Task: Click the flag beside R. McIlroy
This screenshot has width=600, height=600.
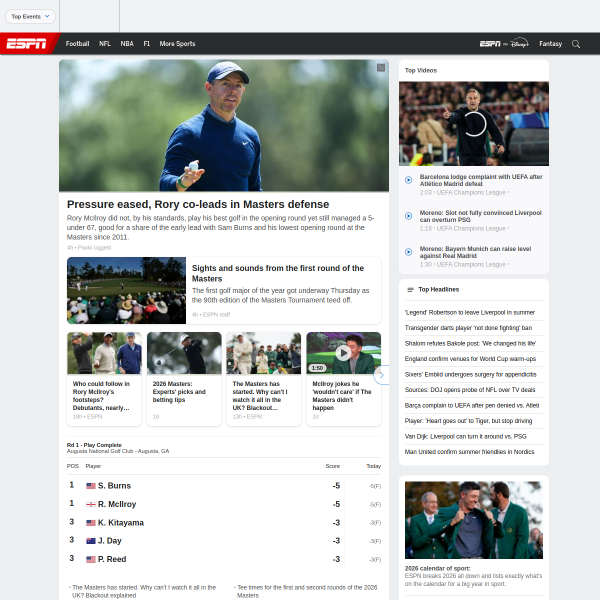Action: point(91,504)
